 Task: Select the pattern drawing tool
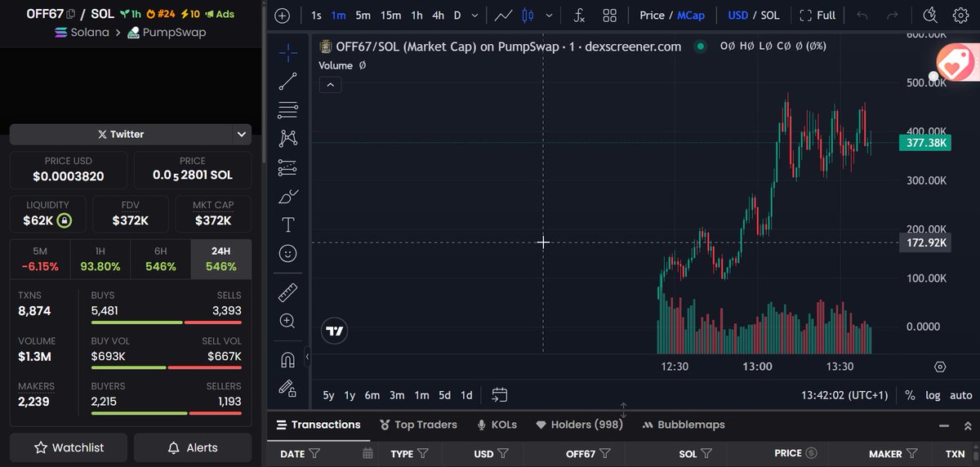pyautogui.click(x=287, y=139)
